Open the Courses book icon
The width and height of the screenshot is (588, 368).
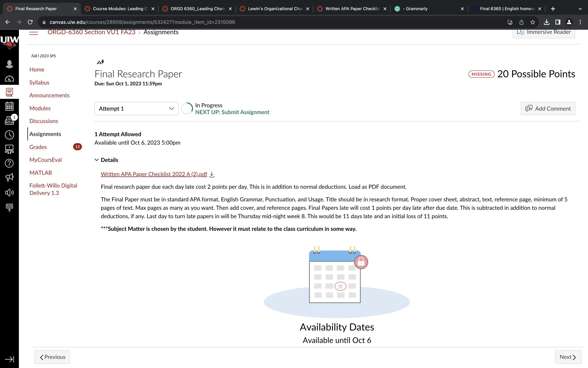pos(9,92)
